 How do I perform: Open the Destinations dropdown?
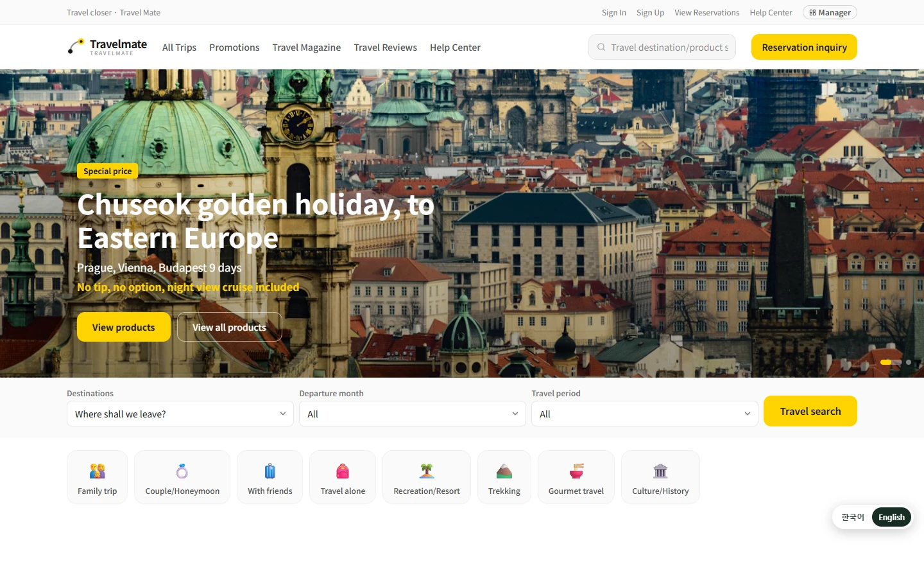[x=180, y=414]
